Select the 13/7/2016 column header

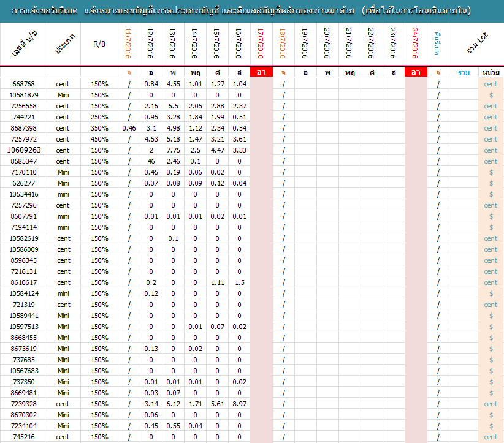174,44
